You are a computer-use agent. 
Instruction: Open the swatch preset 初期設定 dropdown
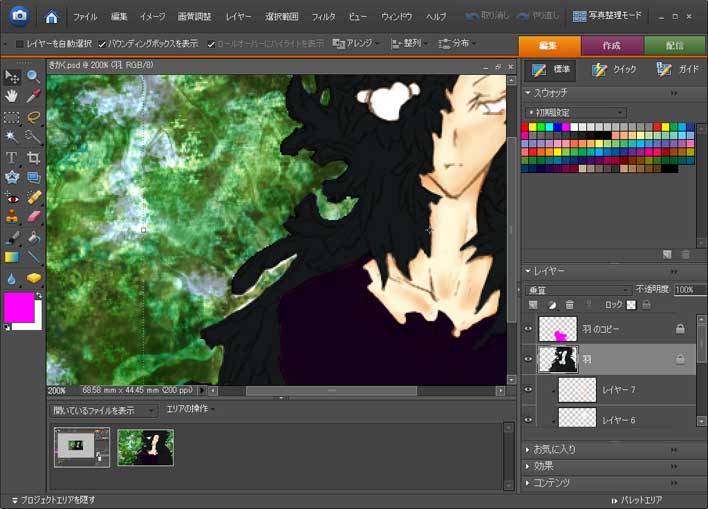pyautogui.click(x=576, y=112)
